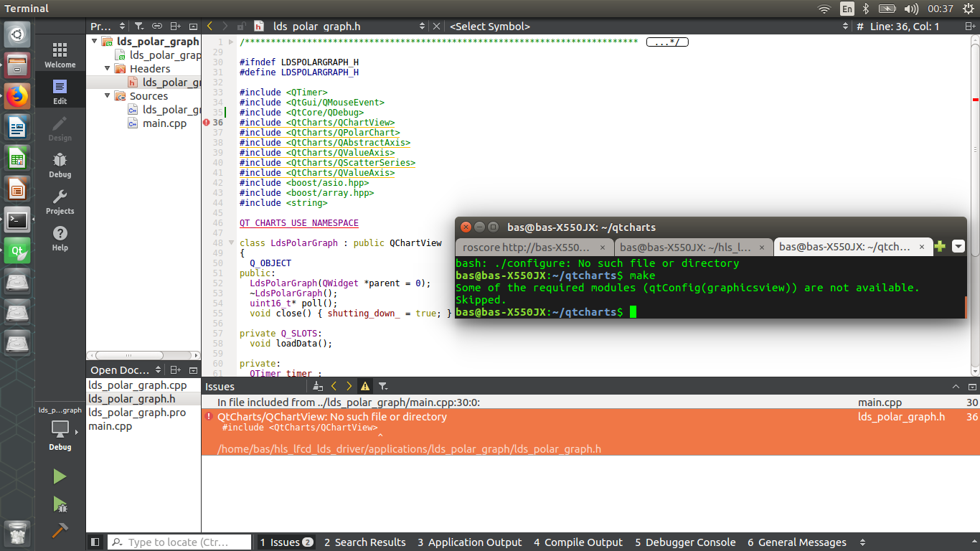The image size is (980, 551).
Task: Add new terminal tab with green plus
Action: click(940, 247)
